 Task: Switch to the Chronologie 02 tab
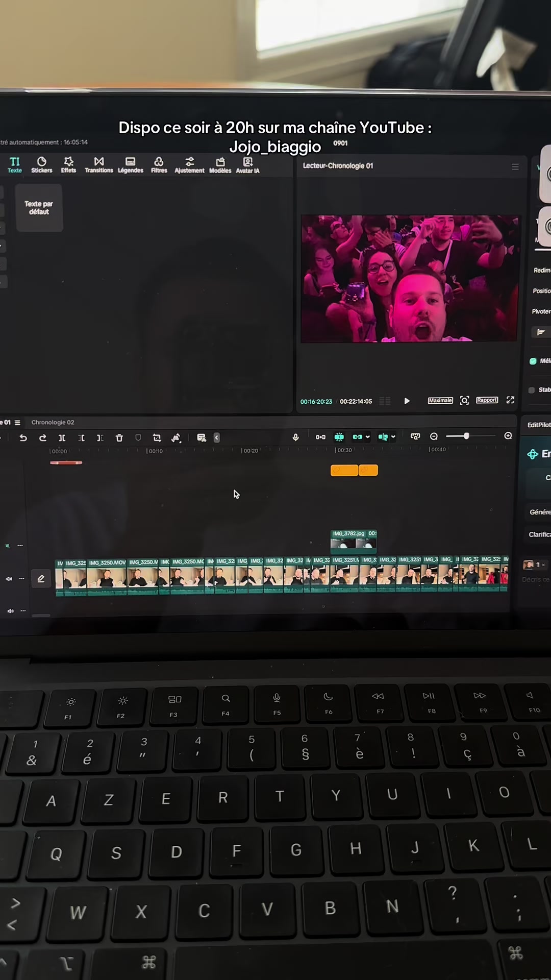53,422
